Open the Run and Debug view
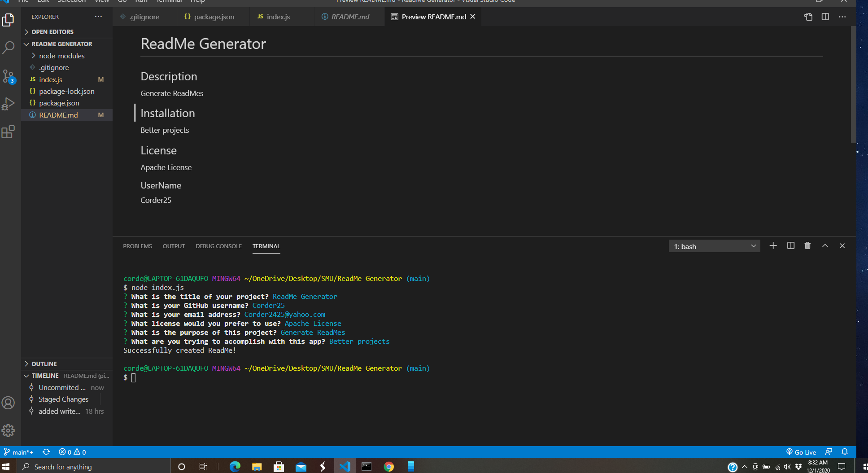Image resolution: width=868 pixels, height=473 pixels. point(9,104)
